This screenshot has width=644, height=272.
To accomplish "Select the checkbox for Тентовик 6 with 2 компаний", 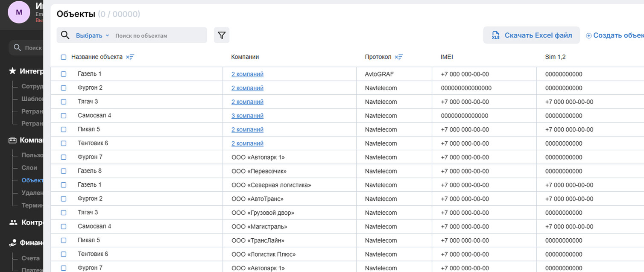I will pyautogui.click(x=64, y=143).
